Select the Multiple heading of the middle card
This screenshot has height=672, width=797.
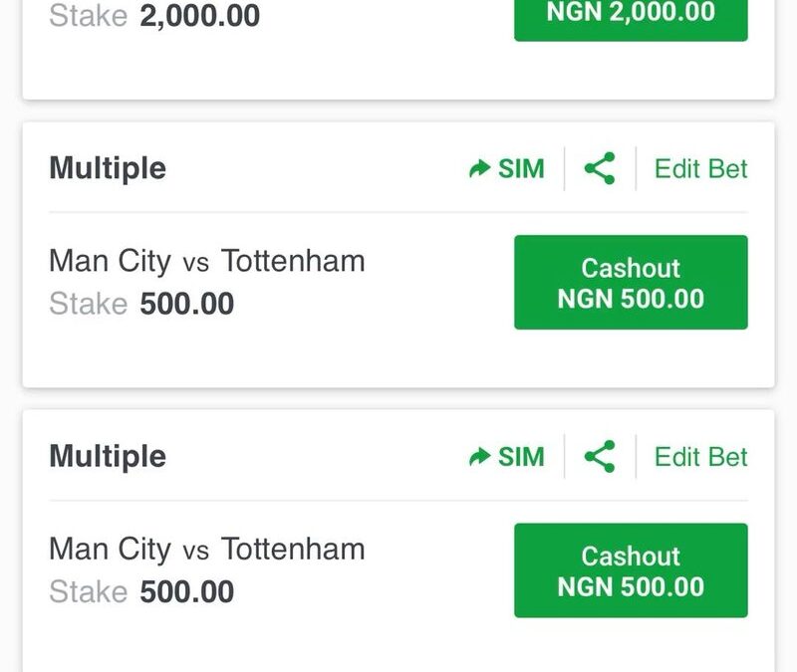click(108, 168)
